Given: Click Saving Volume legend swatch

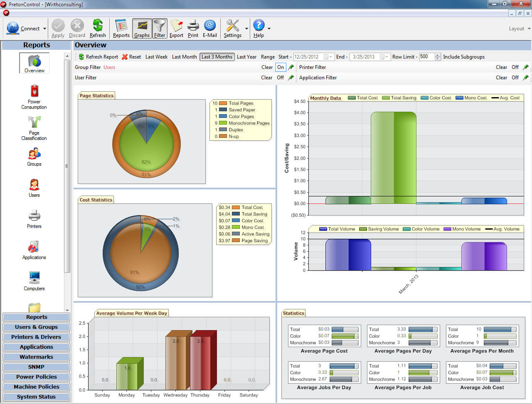Looking at the screenshot, I should pos(363,229).
